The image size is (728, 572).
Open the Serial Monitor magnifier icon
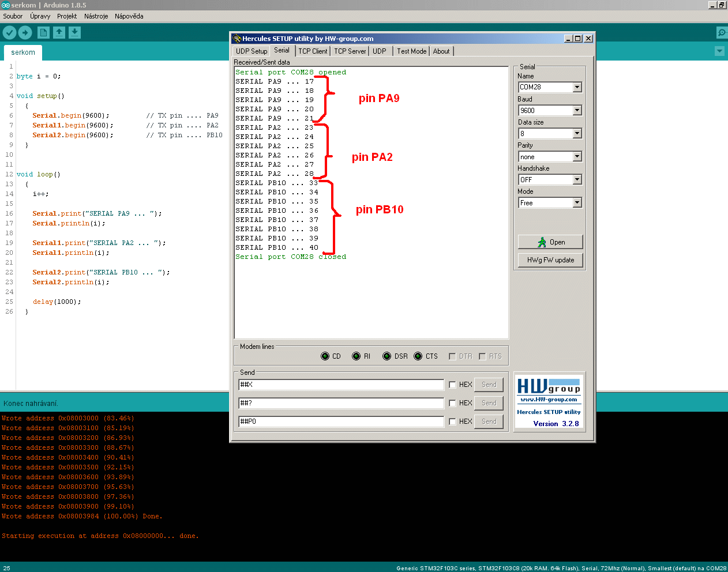coord(721,33)
